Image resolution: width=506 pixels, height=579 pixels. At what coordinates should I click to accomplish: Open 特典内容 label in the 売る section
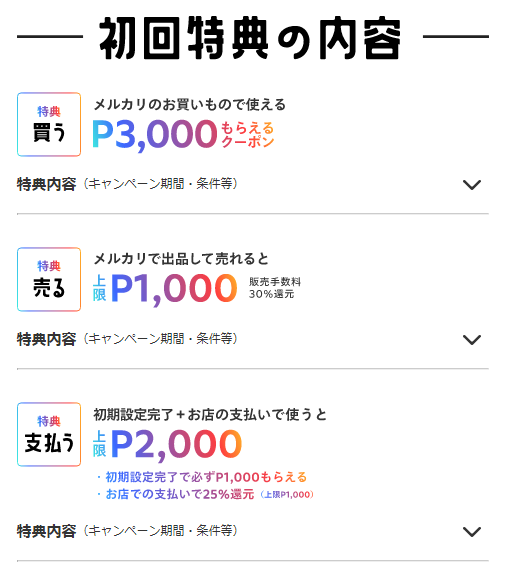tap(47, 339)
